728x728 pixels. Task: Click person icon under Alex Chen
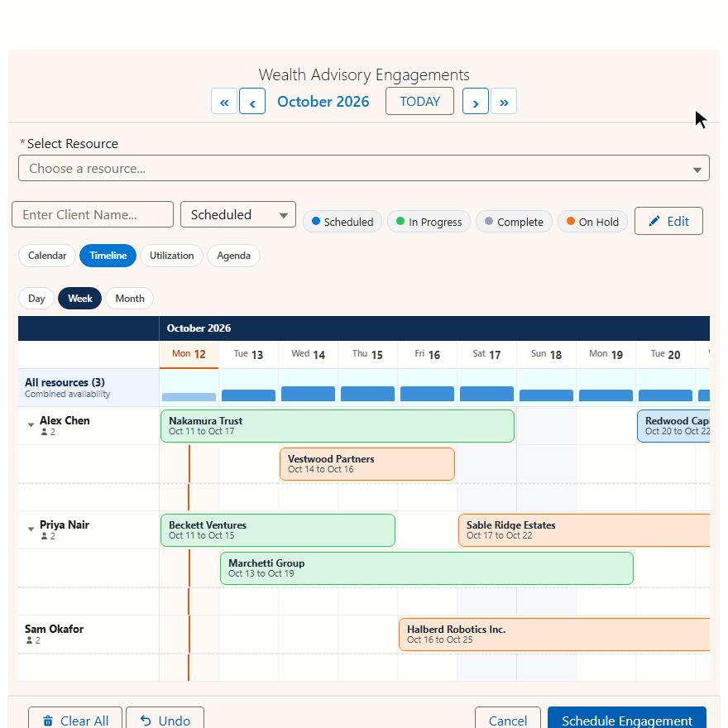pyautogui.click(x=44, y=432)
